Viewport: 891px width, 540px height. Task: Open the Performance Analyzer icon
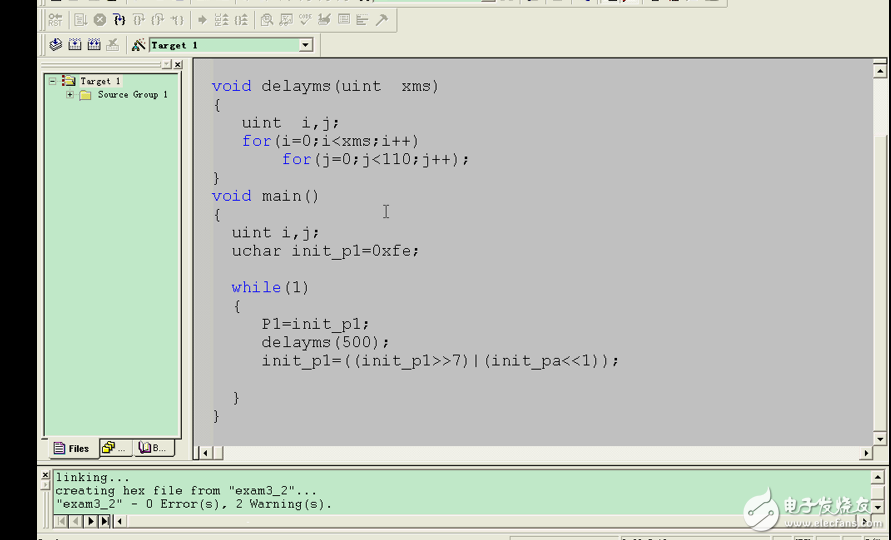(x=362, y=20)
